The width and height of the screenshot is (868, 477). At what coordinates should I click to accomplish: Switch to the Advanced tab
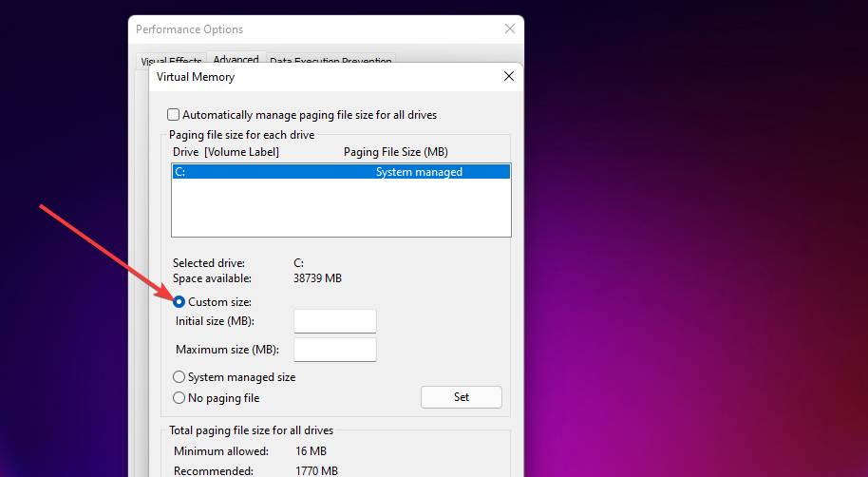point(236,60)
